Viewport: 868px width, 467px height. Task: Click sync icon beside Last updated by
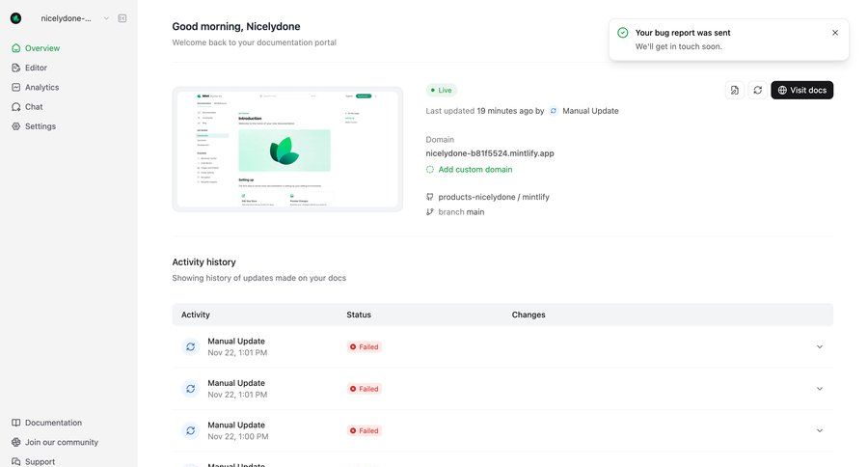[553, 111]
